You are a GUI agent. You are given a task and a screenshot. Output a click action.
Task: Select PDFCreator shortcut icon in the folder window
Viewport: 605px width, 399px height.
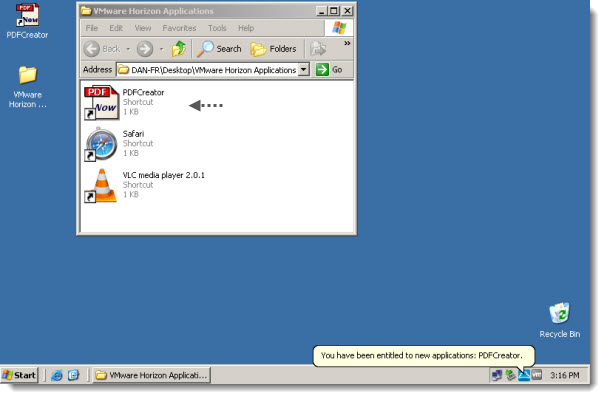101,103
